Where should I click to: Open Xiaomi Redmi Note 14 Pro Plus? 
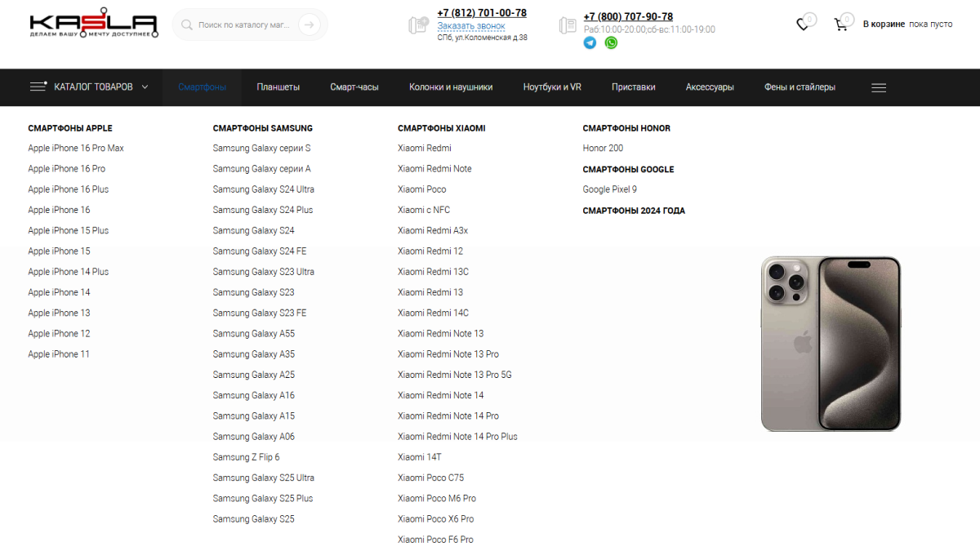457,437
